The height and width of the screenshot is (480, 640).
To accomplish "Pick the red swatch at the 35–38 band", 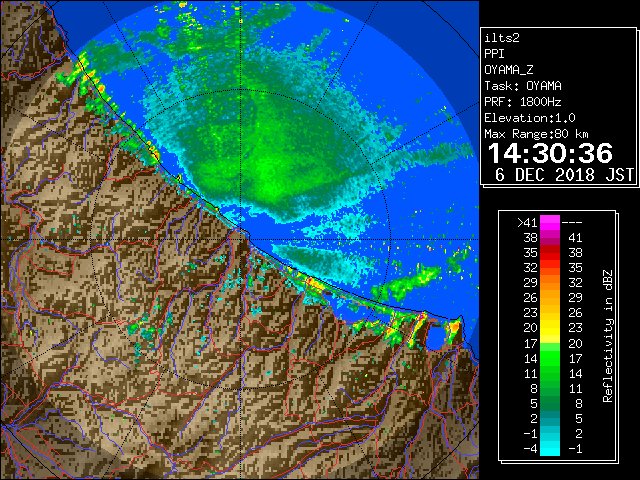I will [550, 253].
